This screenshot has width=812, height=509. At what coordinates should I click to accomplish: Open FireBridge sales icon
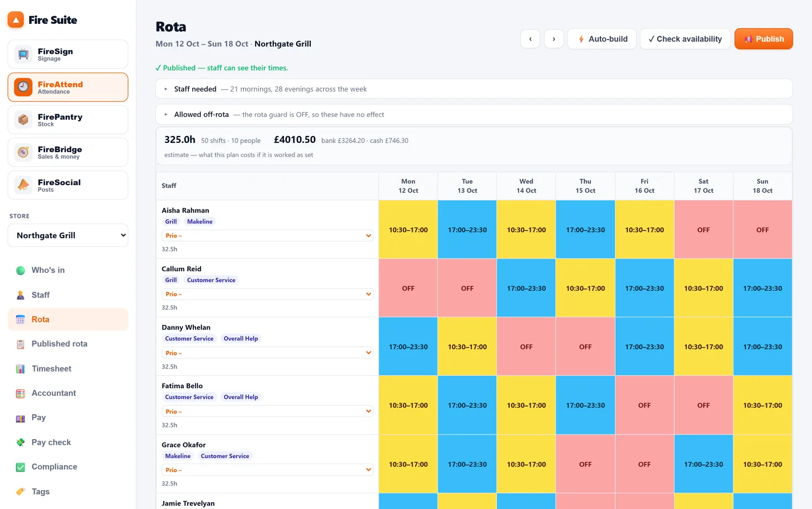pyautogui.click(x=23, y=152)
